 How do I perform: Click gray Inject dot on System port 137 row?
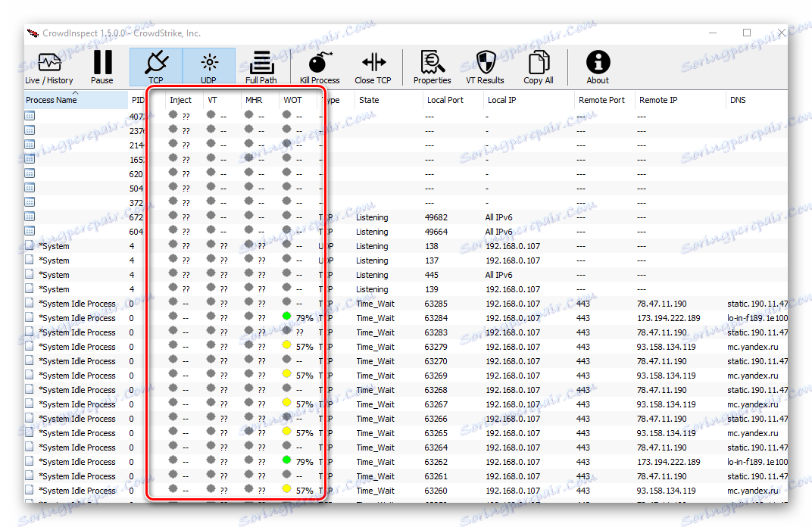click(173, 258)
